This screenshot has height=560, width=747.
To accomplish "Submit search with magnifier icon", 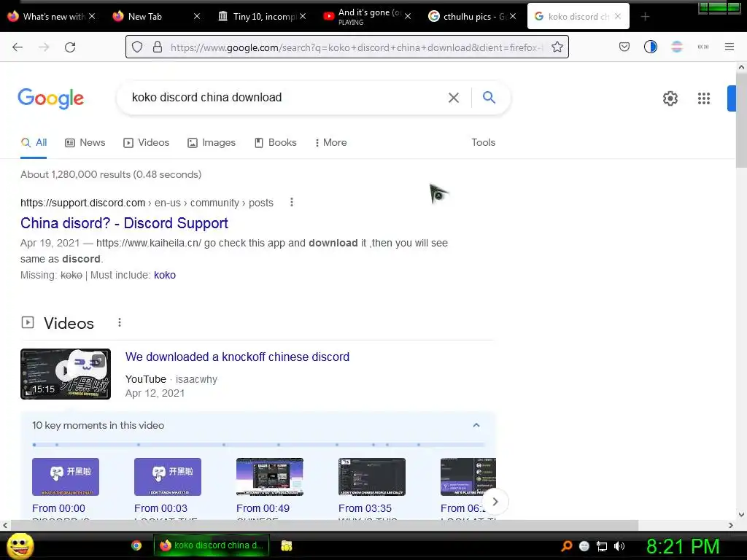I will 489,98.
